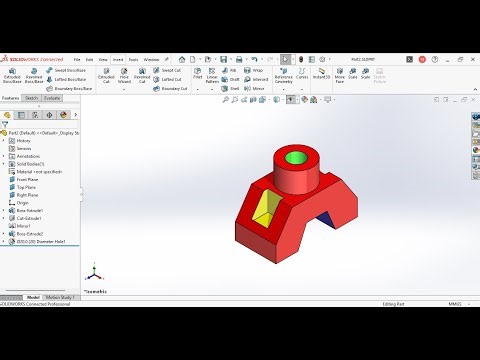480x360 pixels.
Task: Open Hole Wizard dropdown arrow
Action: (x=124, y=89)
